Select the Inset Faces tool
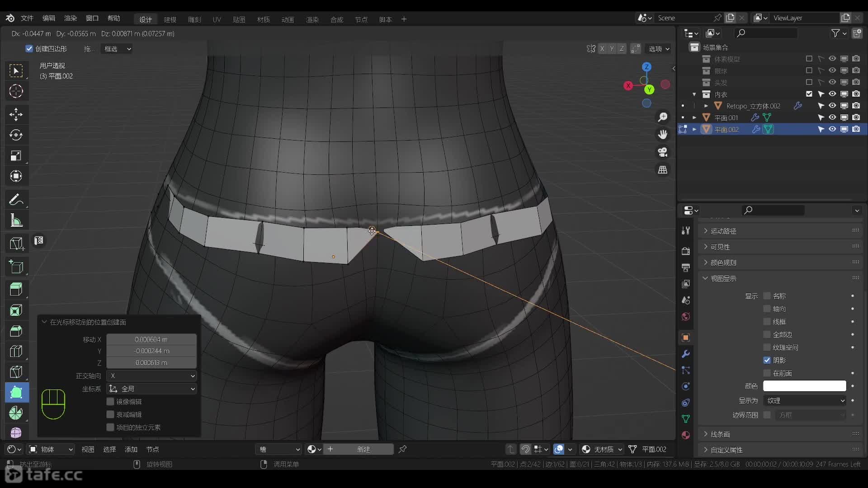 click(16, 310)
